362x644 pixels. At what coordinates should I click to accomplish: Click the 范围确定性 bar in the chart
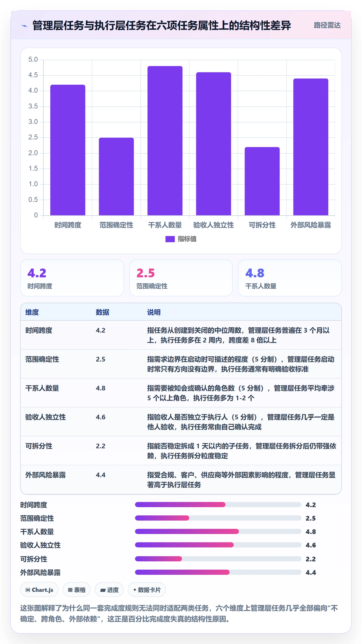(116, 176)
